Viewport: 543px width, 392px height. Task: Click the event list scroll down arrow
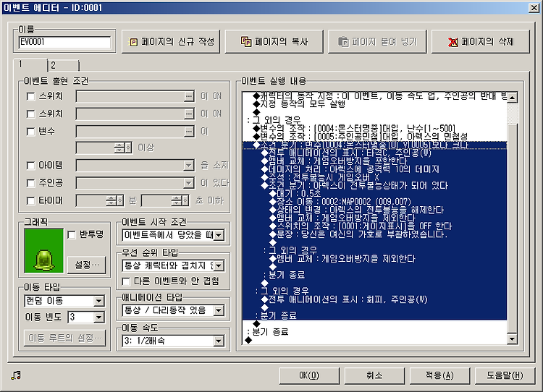[512, 339]
